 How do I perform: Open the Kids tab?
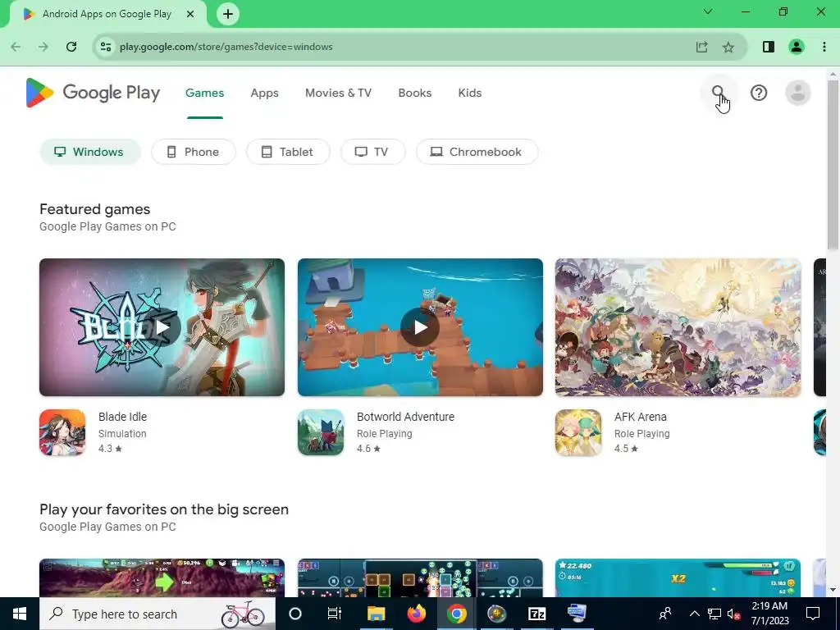(x=470, y=93)
